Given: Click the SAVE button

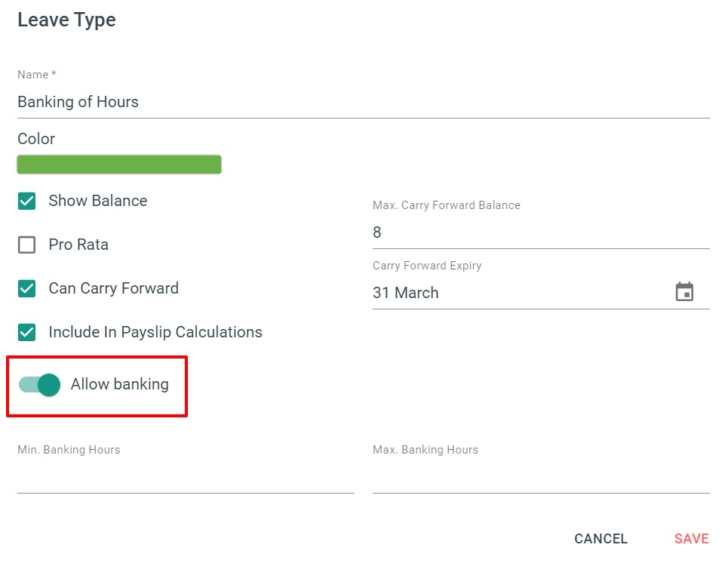Looking at the screenshot, I should click(690, 538).
